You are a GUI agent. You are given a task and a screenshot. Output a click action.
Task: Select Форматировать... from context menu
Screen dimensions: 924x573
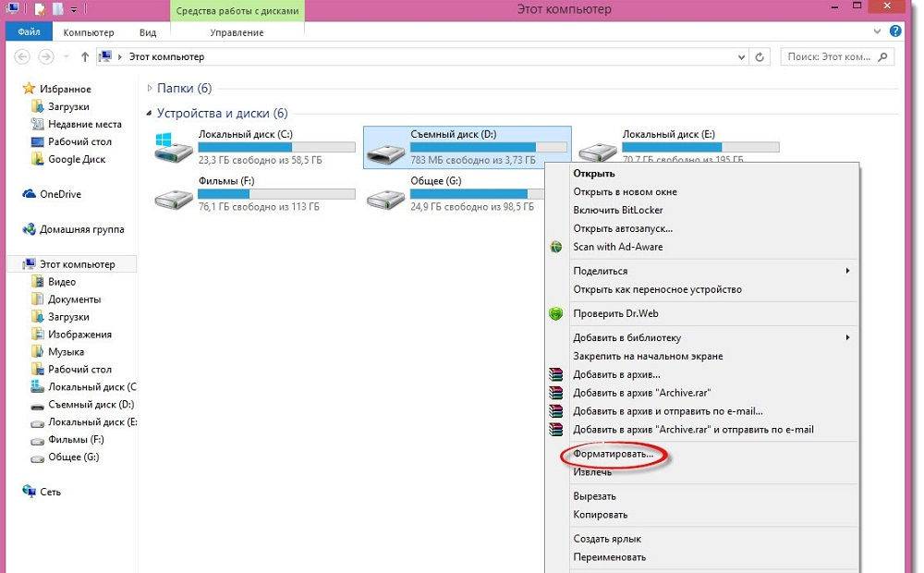click(613, 454)
